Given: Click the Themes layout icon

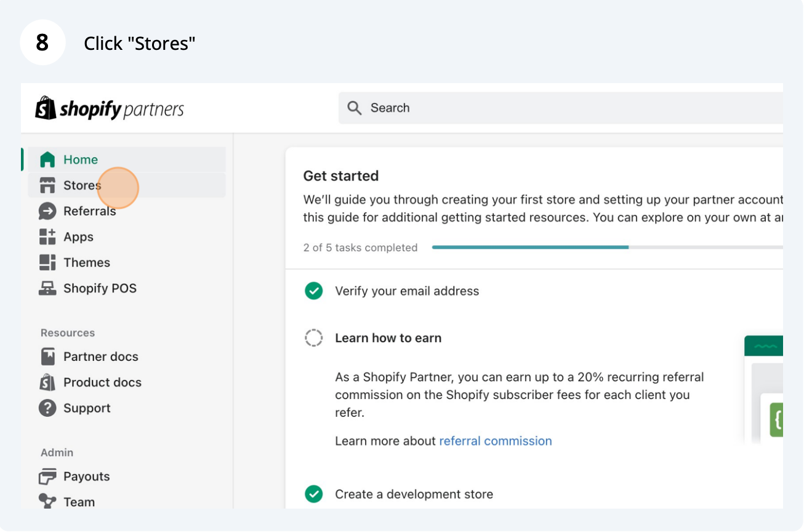Looking at the screenshot, I should click(47, 263).
